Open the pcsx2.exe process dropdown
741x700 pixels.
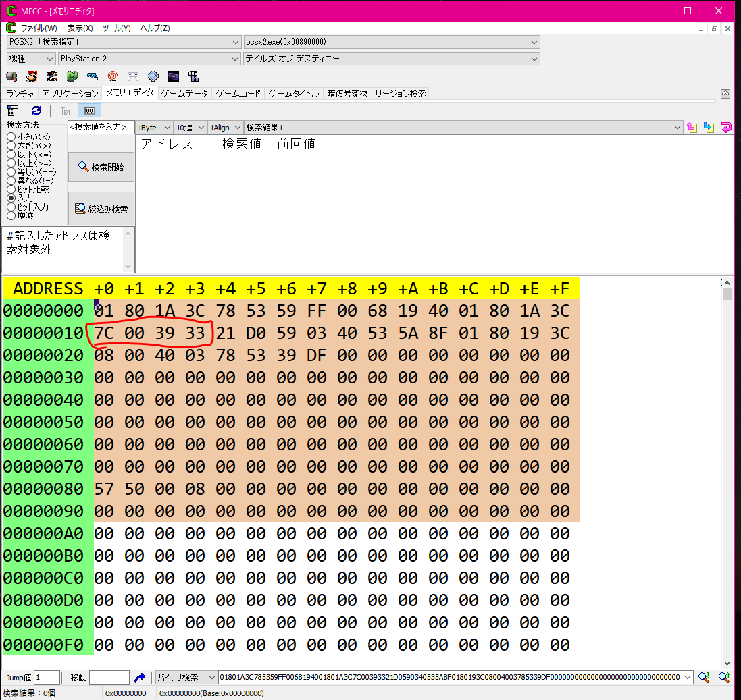pos(391,42)
